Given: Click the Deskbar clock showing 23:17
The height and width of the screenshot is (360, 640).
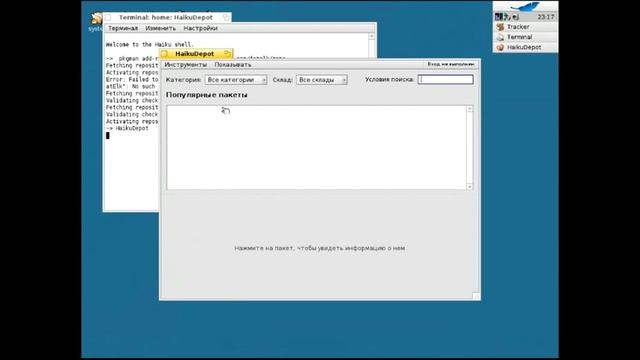Looking at the screenshot, I should click(x=546, y=17).
